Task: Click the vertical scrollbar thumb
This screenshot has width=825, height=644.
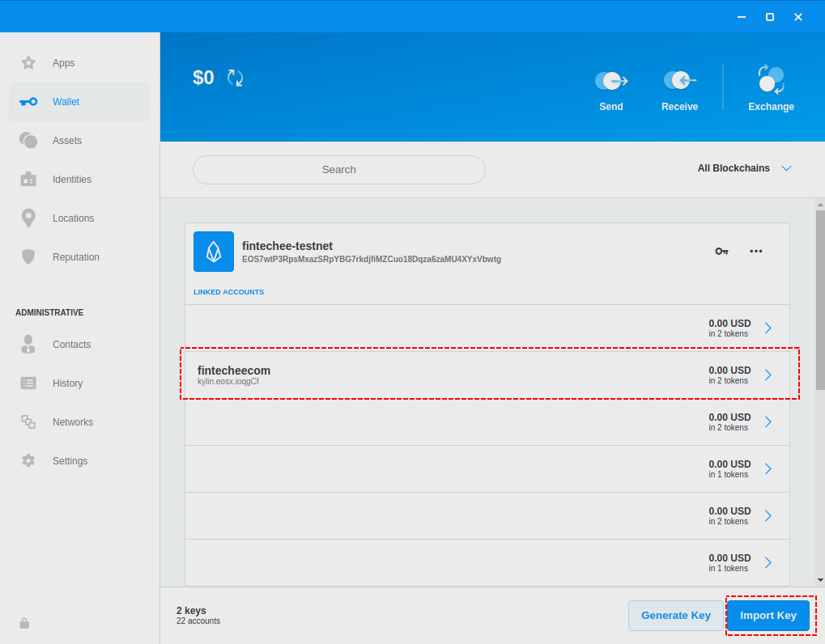Action: [x=820, y=299]
